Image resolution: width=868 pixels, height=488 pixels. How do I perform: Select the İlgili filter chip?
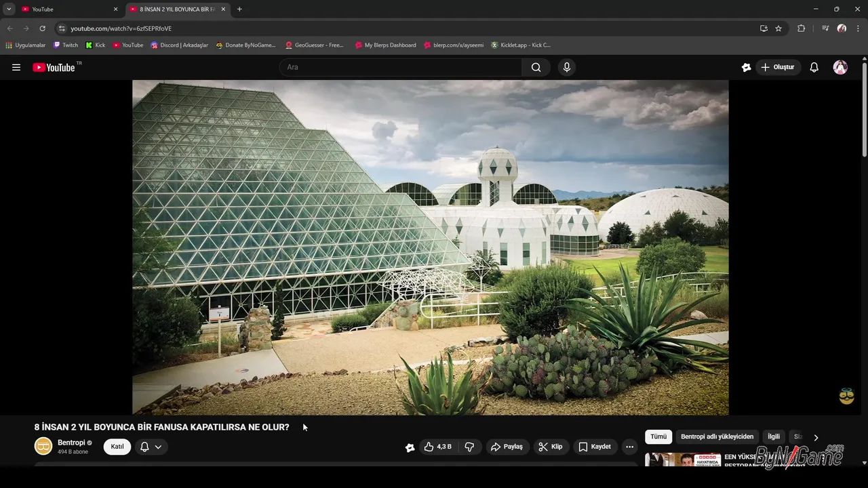(774, 436)
